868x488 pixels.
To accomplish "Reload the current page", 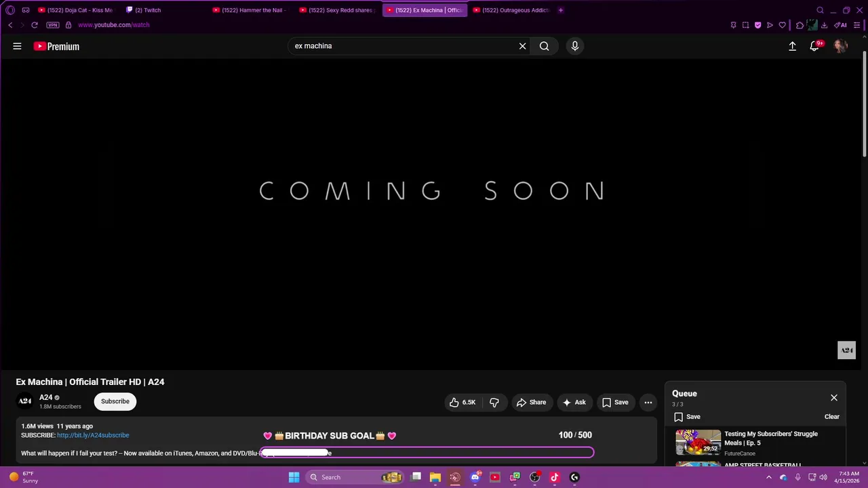I will pyautogui.click(x=35, y=25).
